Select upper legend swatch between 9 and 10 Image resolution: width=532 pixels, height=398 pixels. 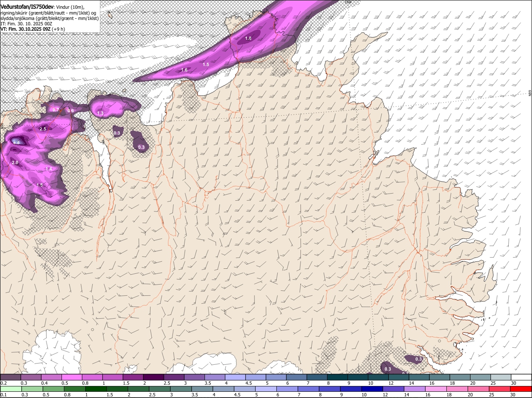coord(358,377)
